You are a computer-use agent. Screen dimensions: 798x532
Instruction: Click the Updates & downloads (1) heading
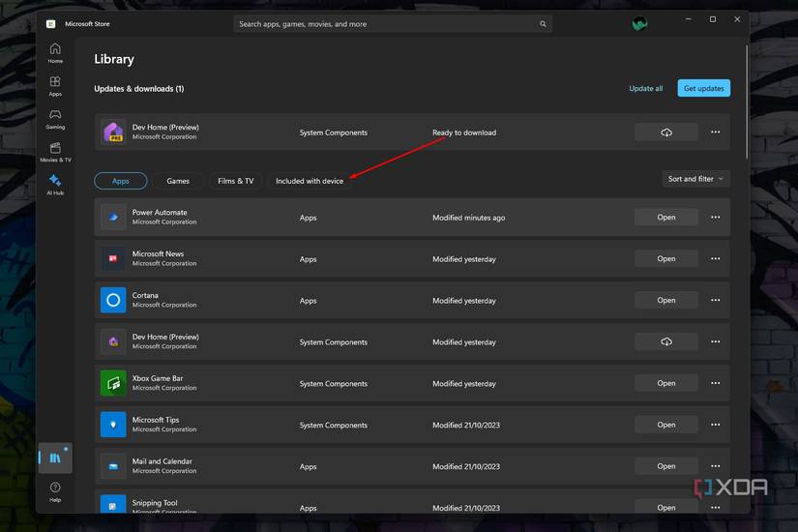pos(139,89)
